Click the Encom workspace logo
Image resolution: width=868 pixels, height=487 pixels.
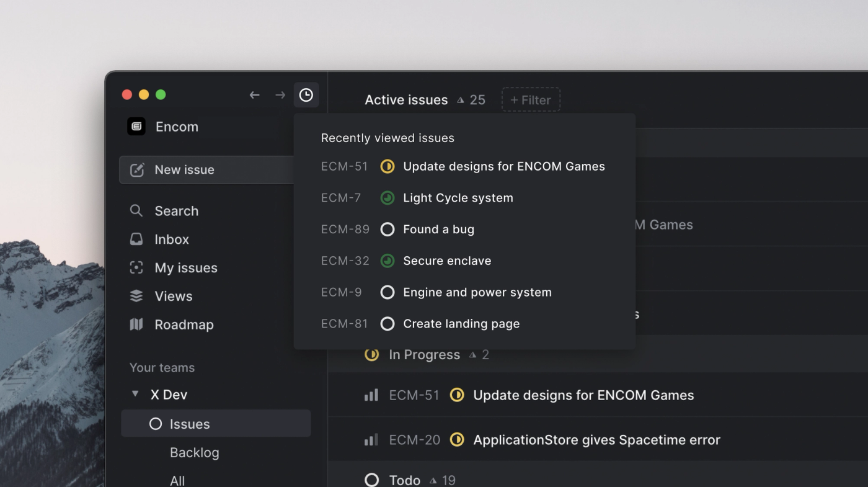[x=136, y=126]
